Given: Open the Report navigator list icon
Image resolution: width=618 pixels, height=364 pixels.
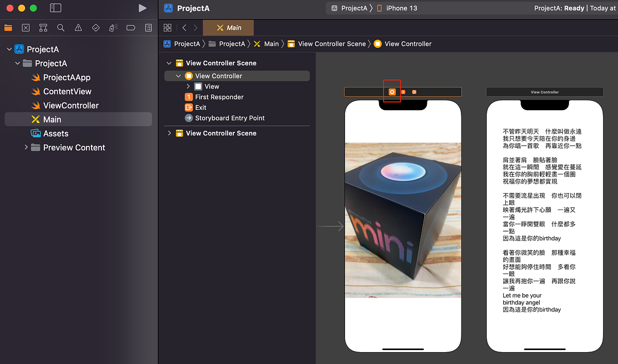Looking at the screenshot, I should pyautogui.click(x=148, y=27).
